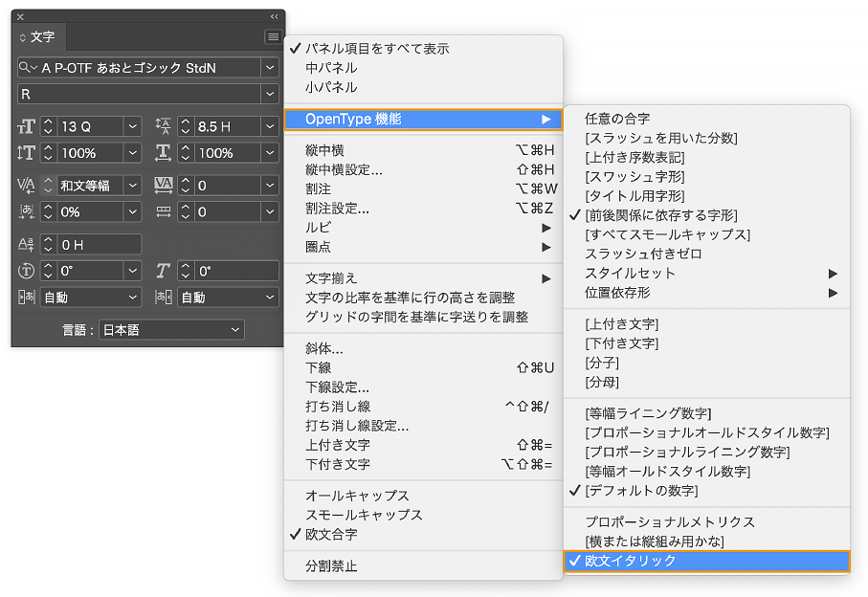Uncheck 欧文合字 in the panel menu
The height and width of the screenshot is (597, 868).
[331, 534]
